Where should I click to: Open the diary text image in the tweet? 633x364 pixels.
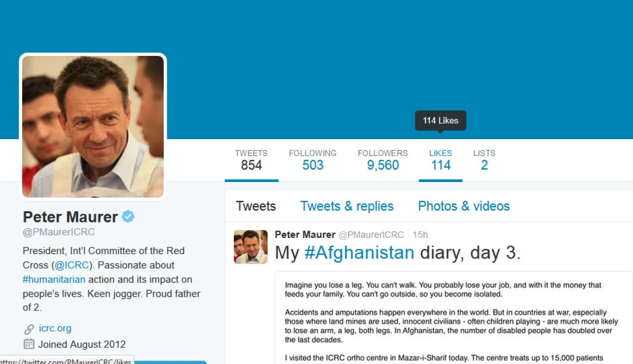tap(453, 318)
